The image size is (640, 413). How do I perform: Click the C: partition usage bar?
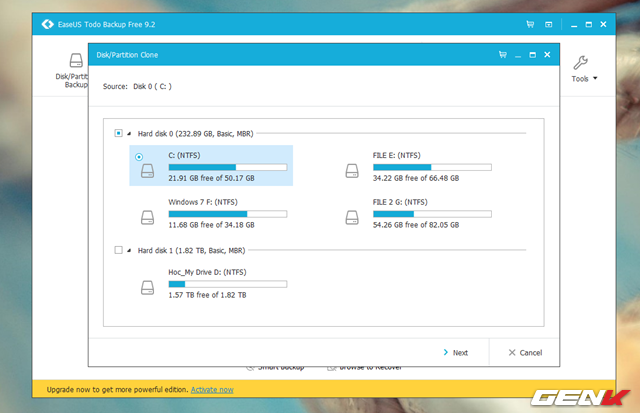pyautogui.click(x=228, y=167)
